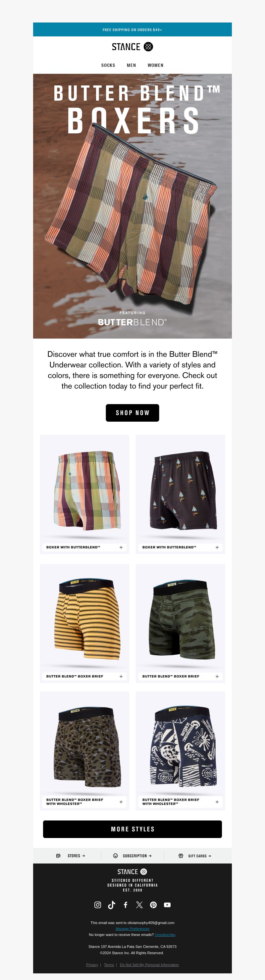Click the gift cards present icon
265x980 pixels.
pyautogui.click(x=181, y=856)
